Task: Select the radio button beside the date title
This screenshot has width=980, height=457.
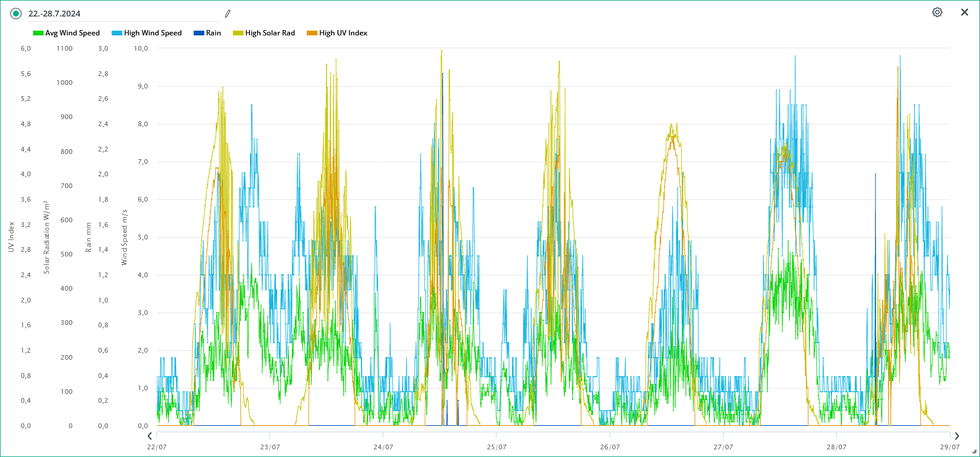Action: click(16, 14)
